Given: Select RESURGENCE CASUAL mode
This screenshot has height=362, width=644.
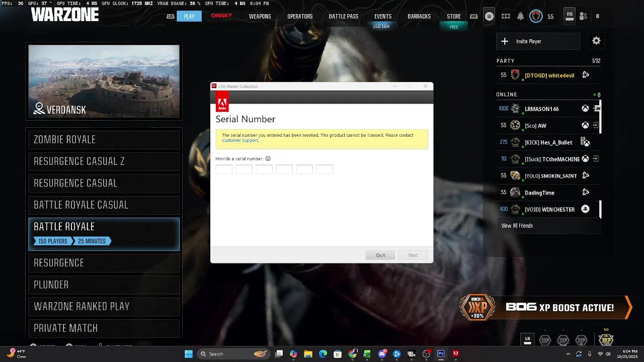Looking at the screenshot, I should (104, 183).
